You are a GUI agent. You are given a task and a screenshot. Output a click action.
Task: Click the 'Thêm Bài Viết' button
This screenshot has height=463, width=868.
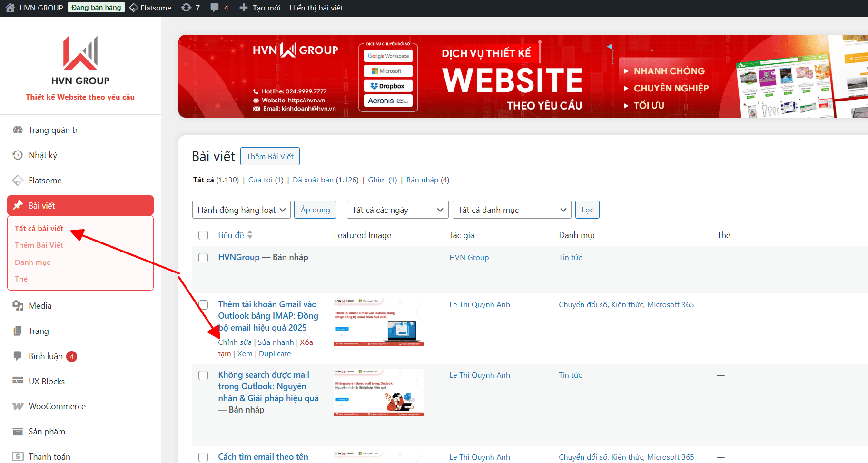coord(270,156)
